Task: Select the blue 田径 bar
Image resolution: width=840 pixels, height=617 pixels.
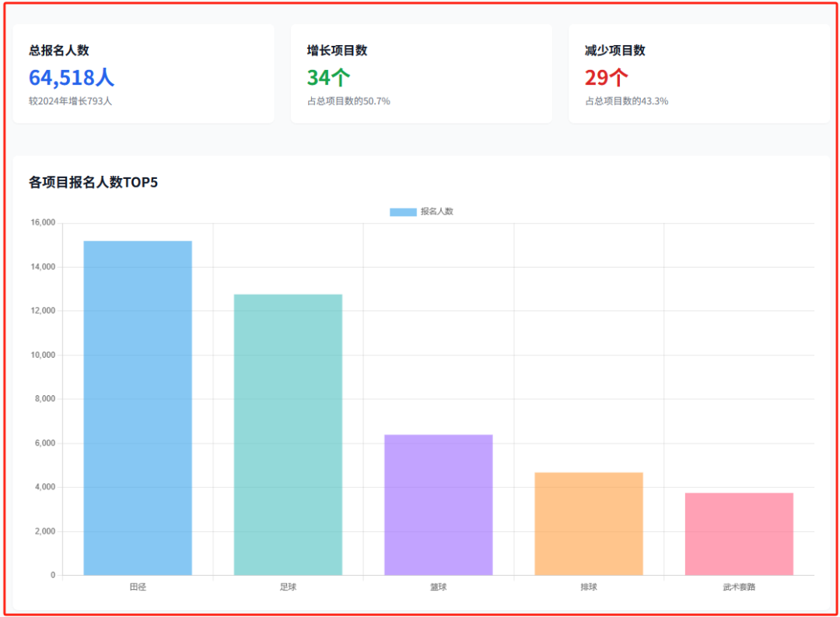Action: (138, 408)
